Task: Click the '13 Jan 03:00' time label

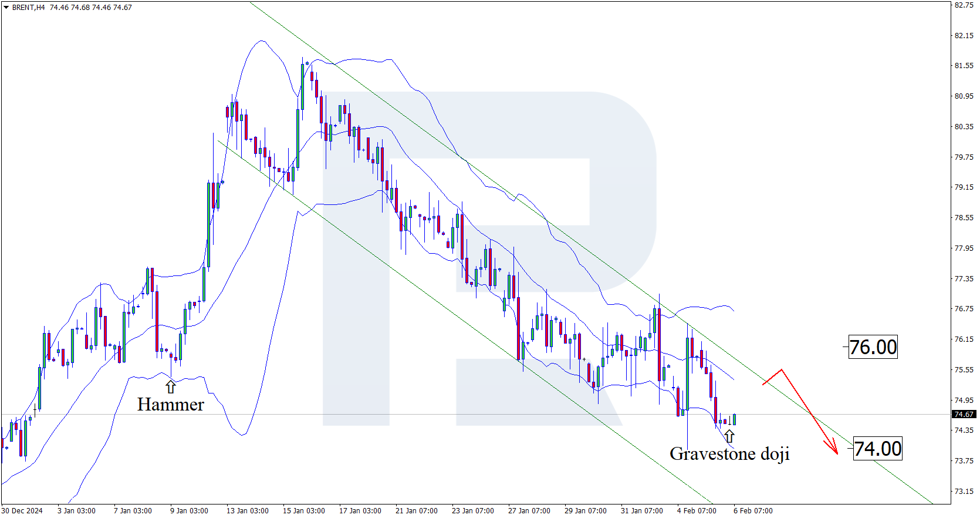Action: point(248,511)
